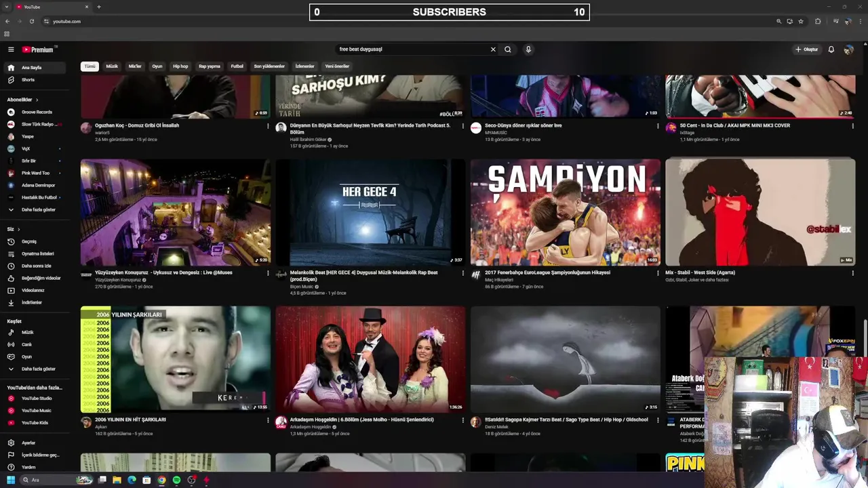Open Slow Türk Radyo subscription channel
Viewport: 868px width, 488px height.
[x=35, y=124]
